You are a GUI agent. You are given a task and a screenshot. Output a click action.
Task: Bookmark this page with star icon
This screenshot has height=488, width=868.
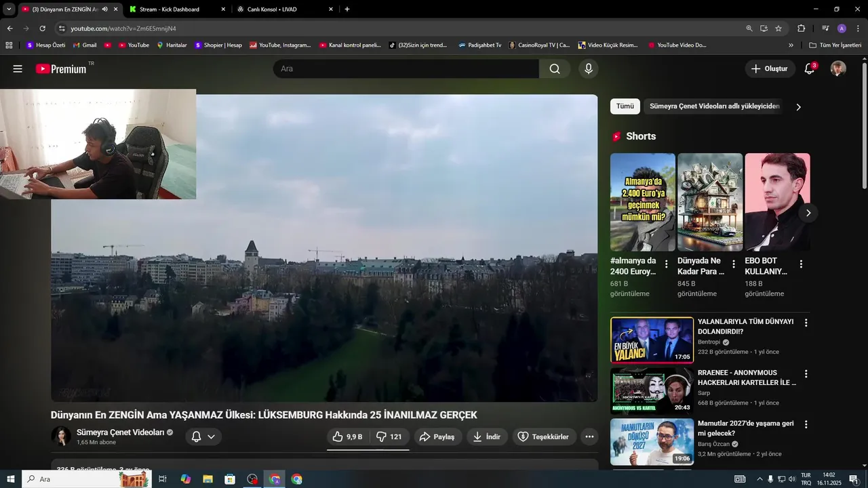pos(778,28)
